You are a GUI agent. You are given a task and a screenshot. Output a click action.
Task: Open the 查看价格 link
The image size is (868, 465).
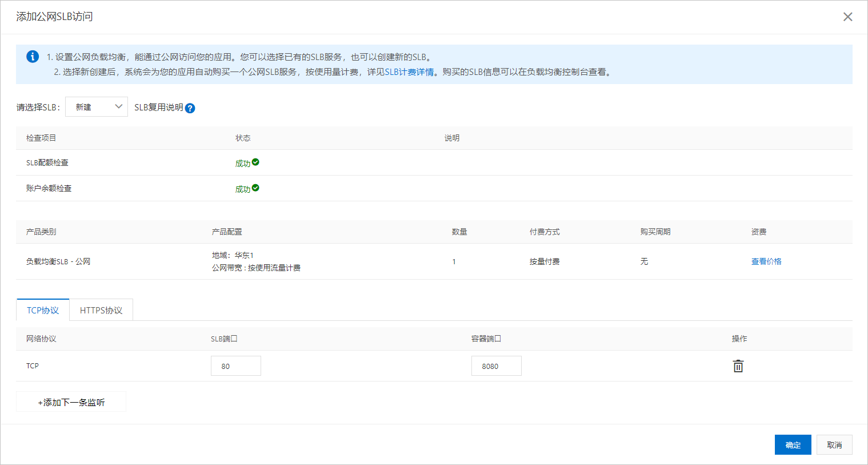pos(766,261)
